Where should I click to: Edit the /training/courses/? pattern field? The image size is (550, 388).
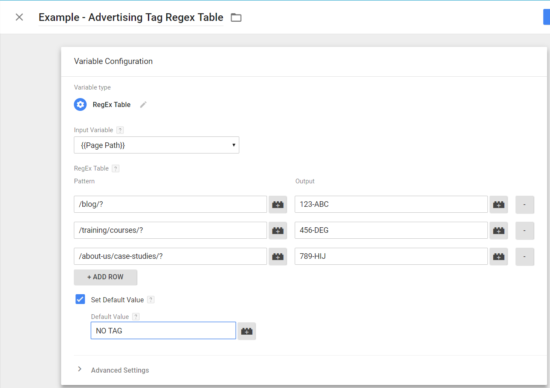pyautogui.click(x=170, y=230)
